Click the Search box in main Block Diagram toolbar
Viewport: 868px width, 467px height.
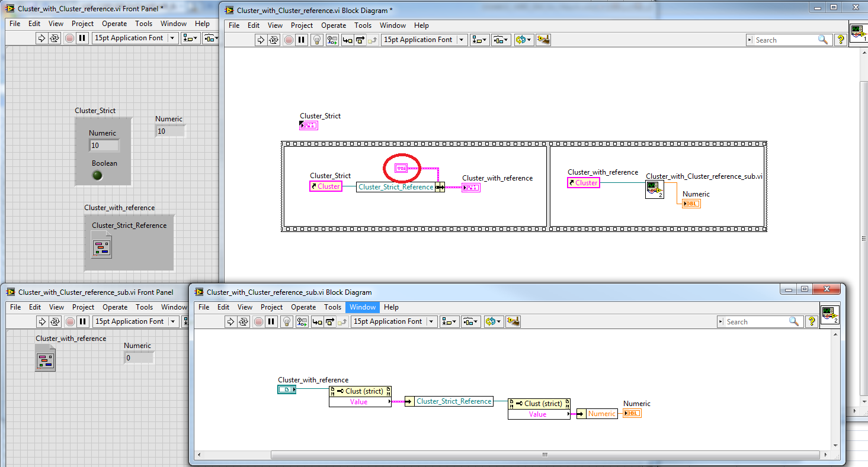coord(788,40)
